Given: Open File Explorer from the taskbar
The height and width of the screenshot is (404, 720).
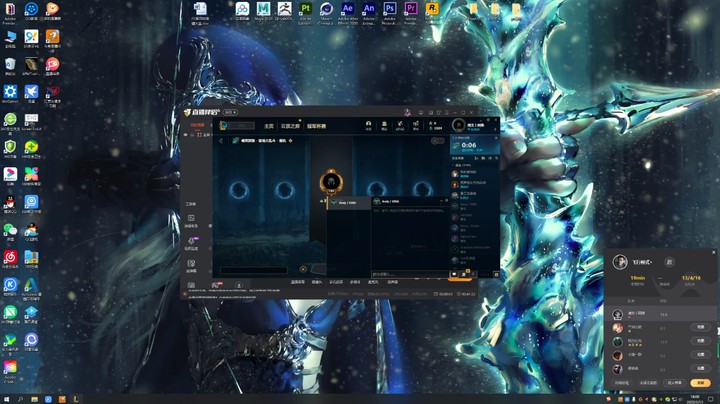Looking at the screenshot, I should pyautogui.click(x=34, y=399).
